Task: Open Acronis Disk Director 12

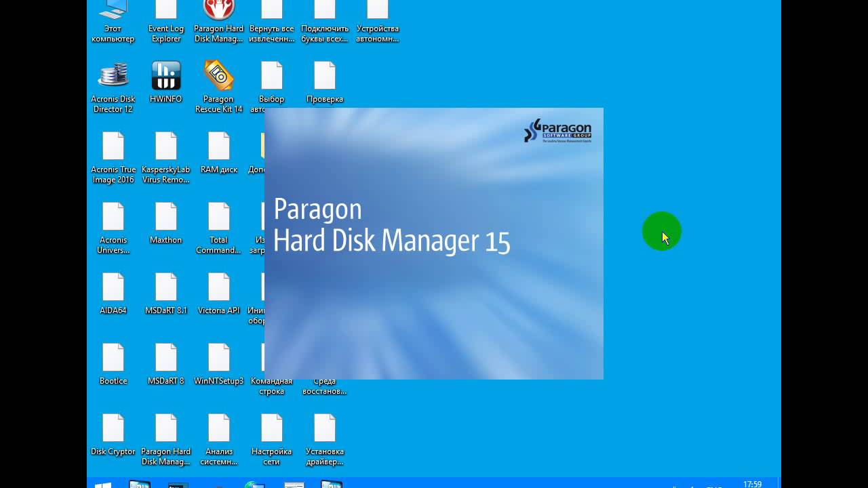Action: coord(113,87)
